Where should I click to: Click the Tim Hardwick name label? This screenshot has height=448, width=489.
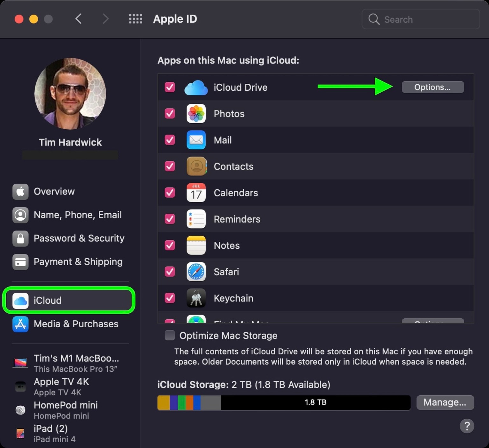(x=70, y=142)
